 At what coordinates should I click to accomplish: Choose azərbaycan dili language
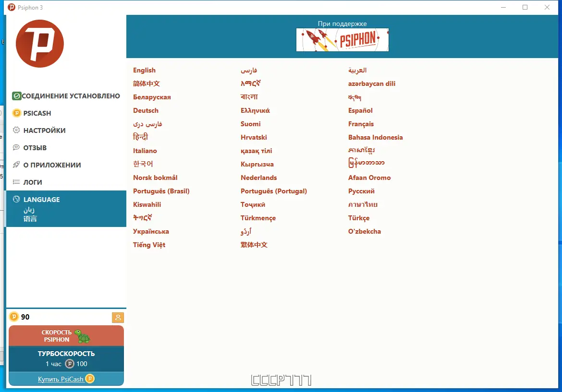tap(372, 83)
